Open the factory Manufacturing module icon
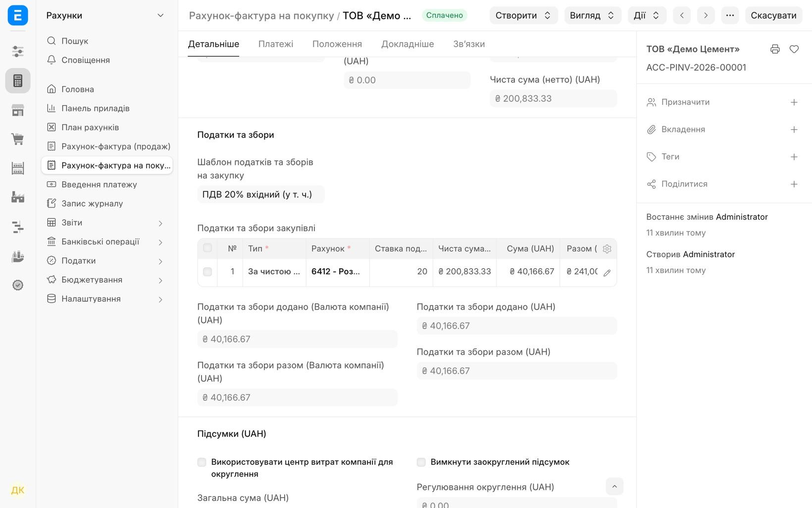This screenshot has width=812, height=508. (x=18, y=198)
